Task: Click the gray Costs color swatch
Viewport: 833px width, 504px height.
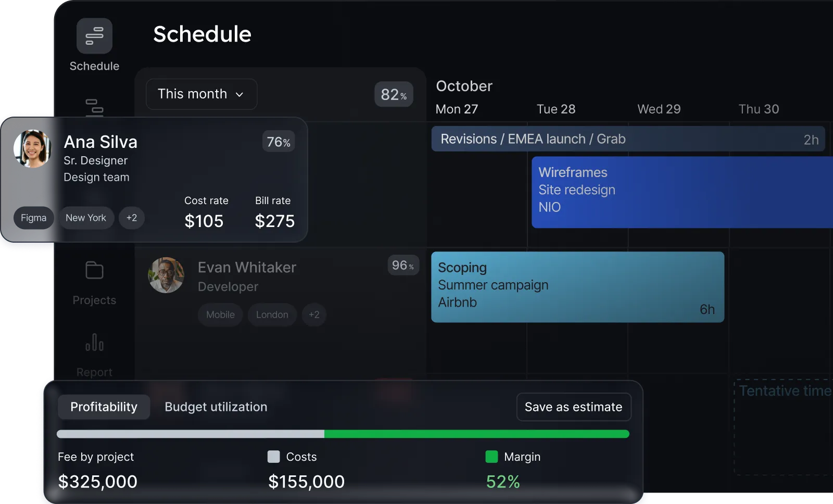Action: (274, 457)
